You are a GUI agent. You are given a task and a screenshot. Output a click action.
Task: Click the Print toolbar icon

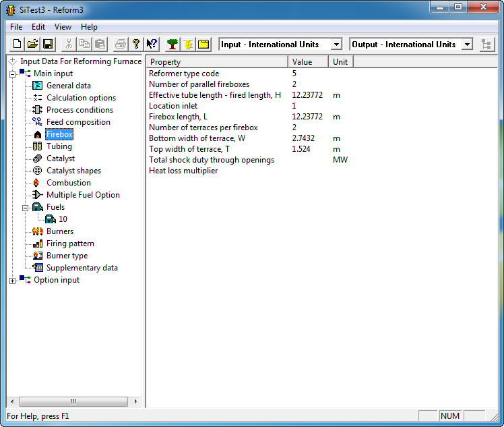click(121, 44)
